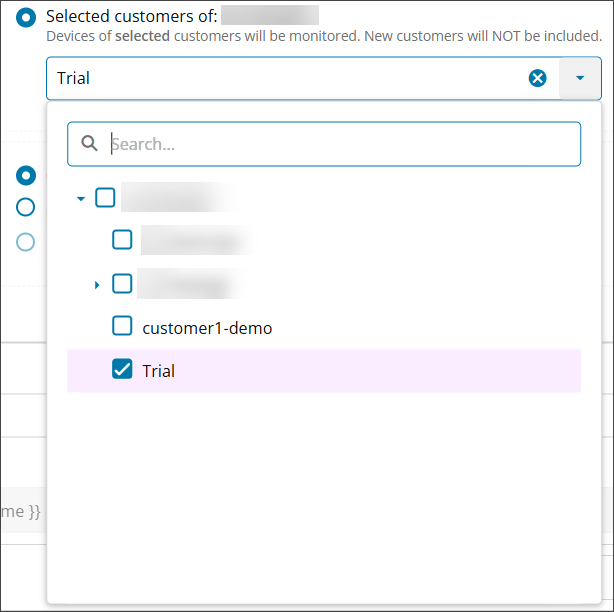This screenshot has height=612, width=614.
Task: Click the Search... input field
Action: pos(340,144)
